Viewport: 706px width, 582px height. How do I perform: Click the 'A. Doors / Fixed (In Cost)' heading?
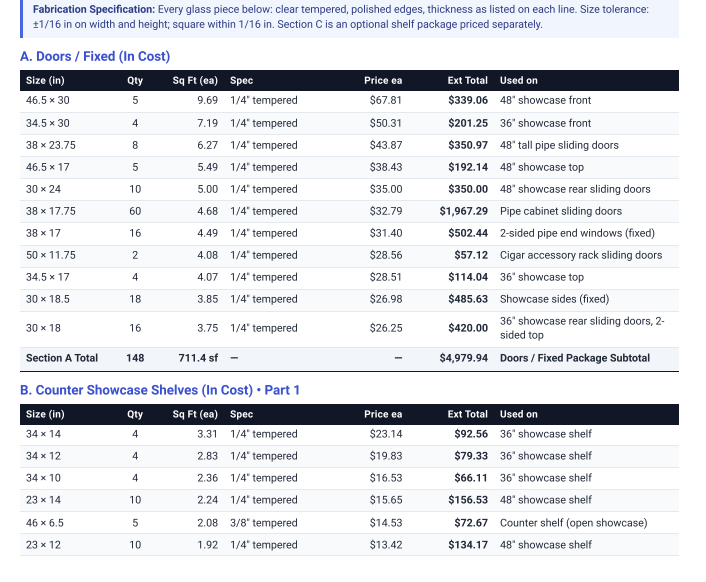(95, 56)
